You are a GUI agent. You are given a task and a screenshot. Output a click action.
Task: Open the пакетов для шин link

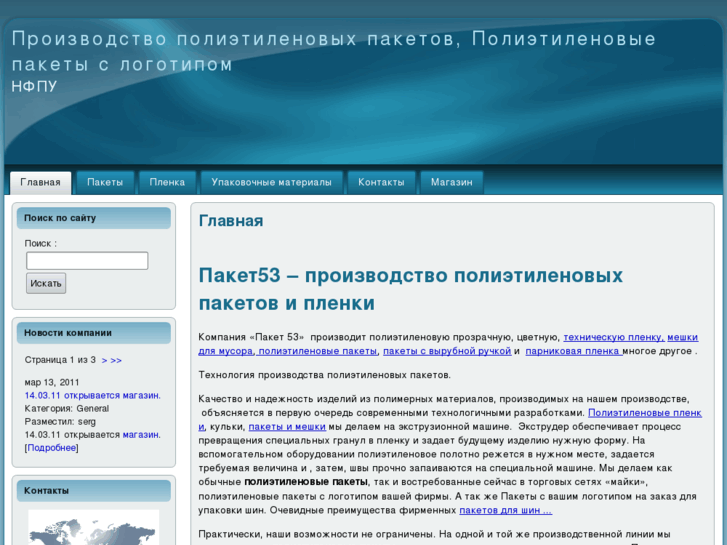505,510
